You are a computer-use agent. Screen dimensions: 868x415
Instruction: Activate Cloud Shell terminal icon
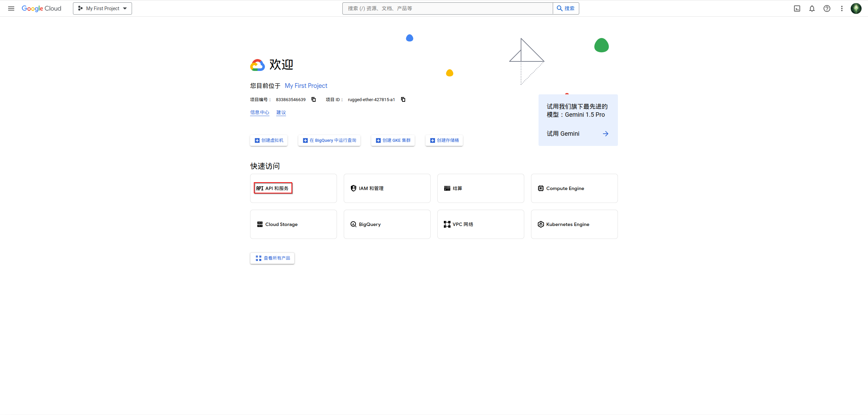click(797, 8)
